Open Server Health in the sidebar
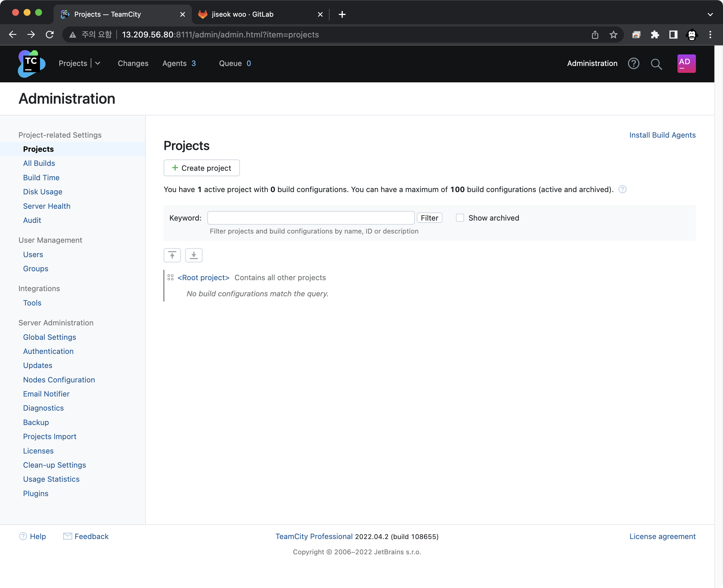Image resolution: width=723 pixels, height=588 pixels. 47,206
